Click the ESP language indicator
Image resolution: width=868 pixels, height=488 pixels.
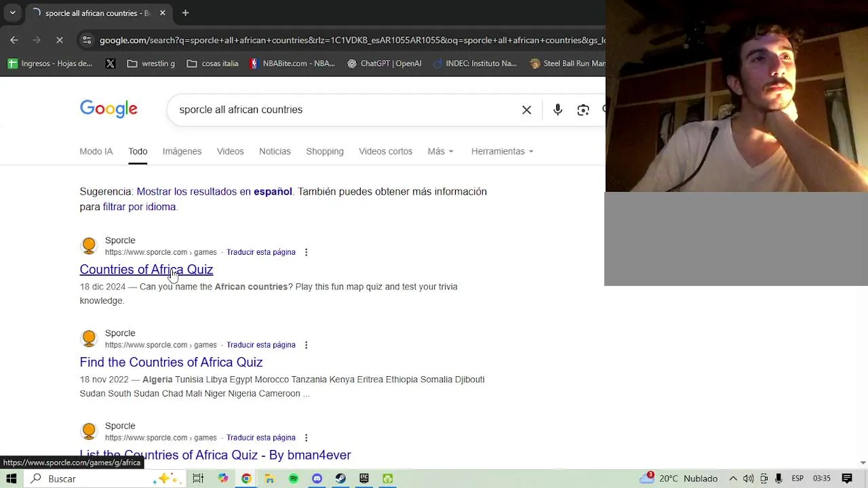tap(797, 479)
